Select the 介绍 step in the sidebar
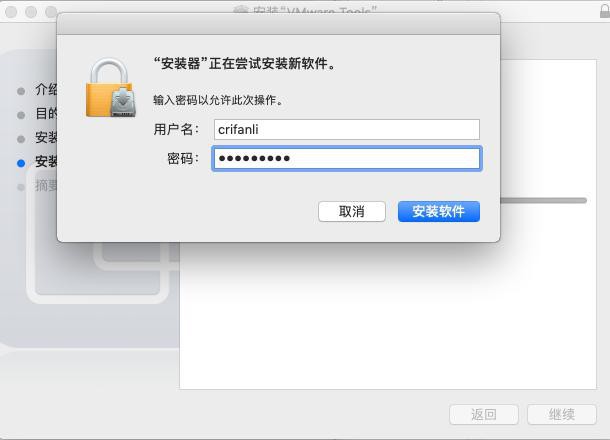The image size is (610, 440). click(46, 89)
